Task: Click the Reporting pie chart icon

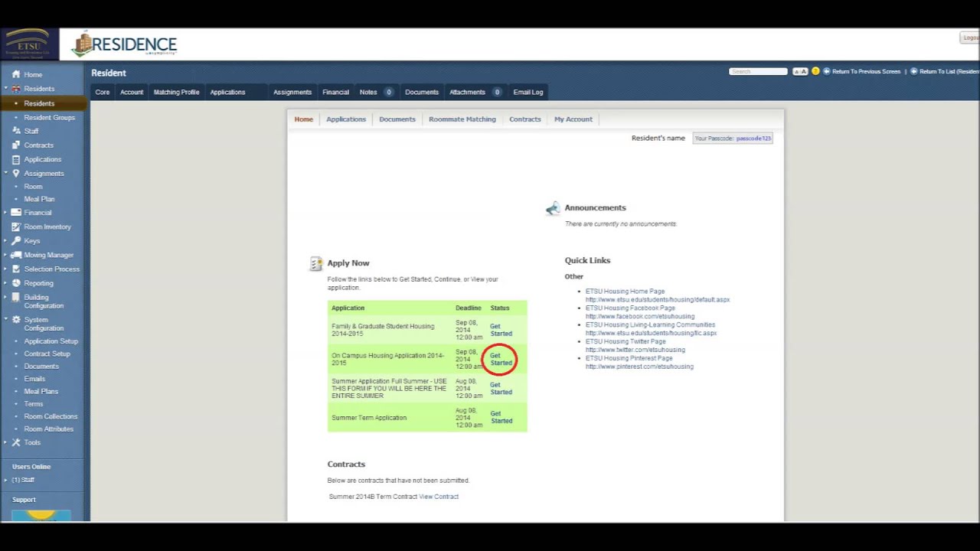Action: pos(16,282)
